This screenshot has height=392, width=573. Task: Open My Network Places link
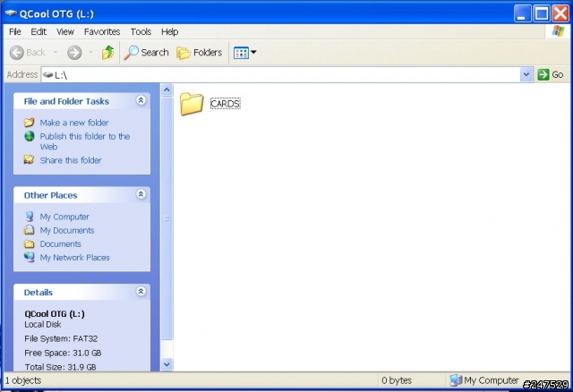pos(74,257)
